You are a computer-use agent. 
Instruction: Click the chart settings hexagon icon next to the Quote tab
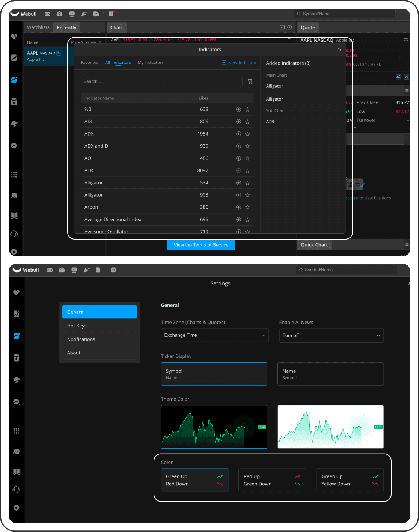(289, 27)
